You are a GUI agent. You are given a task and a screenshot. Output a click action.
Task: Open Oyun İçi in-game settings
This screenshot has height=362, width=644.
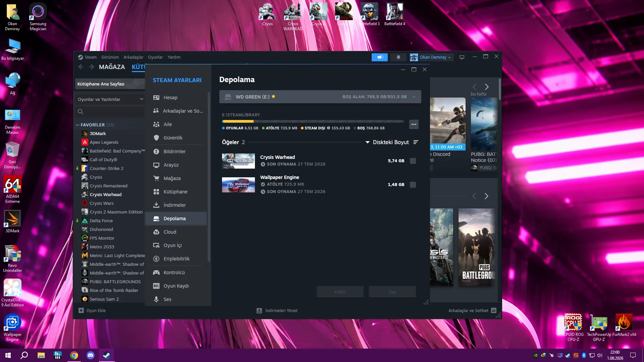click(x=176, y=245)
